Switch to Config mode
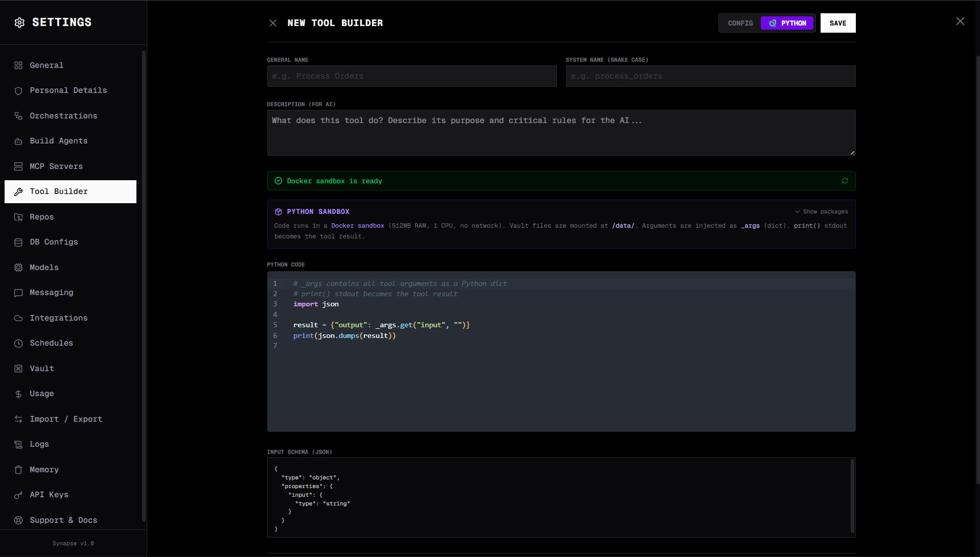The image size is (980, 557). [740, 23]
